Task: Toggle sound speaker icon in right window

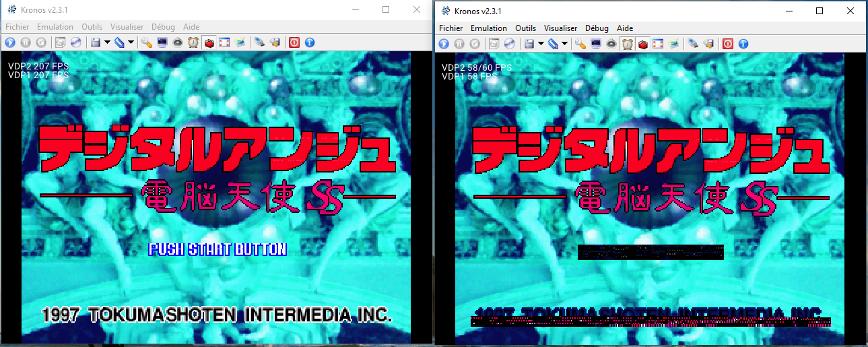Action: (611, 43)
